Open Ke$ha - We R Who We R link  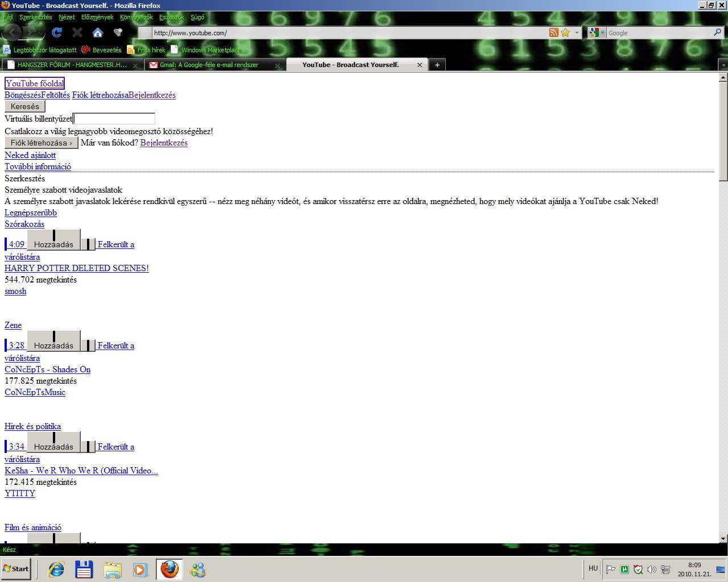pyautogui.click(x=81, y=471)
